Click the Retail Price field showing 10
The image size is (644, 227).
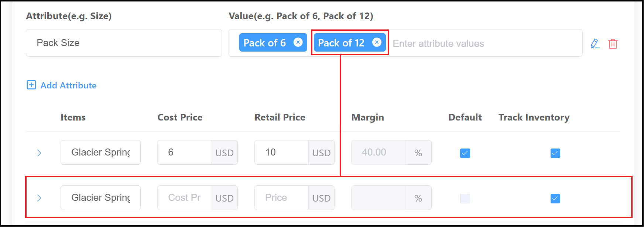pyautogui.click(x=281, y=152)
